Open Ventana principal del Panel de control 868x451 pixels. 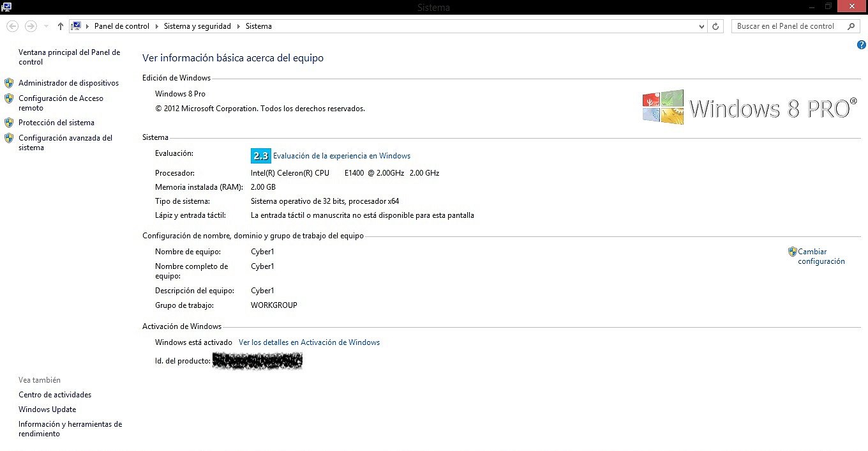click(69, 57)
